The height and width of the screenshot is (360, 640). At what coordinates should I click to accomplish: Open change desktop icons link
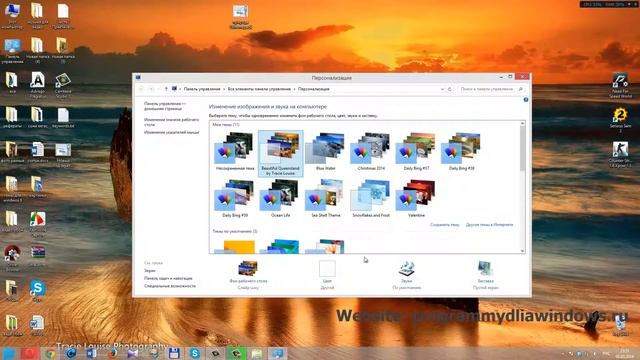171,122
